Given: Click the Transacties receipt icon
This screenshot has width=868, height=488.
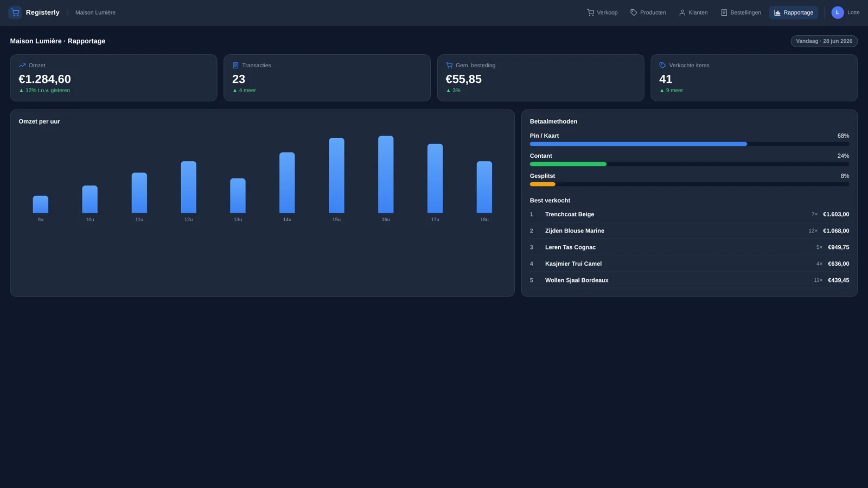Looking at the screenshot, I should pyautogui.click(x=235, y=66).
